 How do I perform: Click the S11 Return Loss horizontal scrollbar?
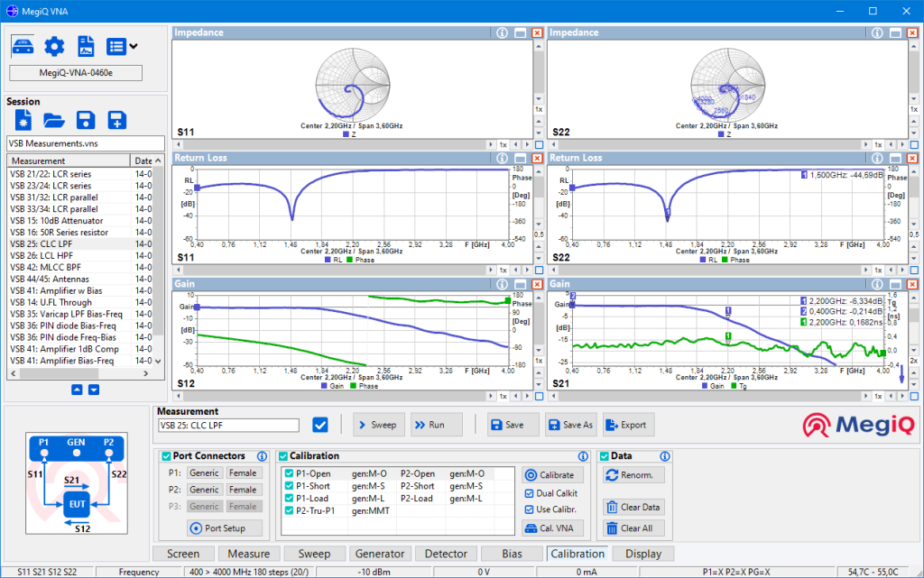[x=334, y=271]
